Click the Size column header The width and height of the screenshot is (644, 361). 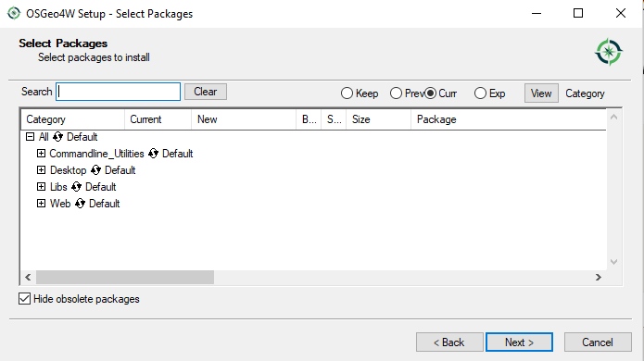[x=378, y=119]
